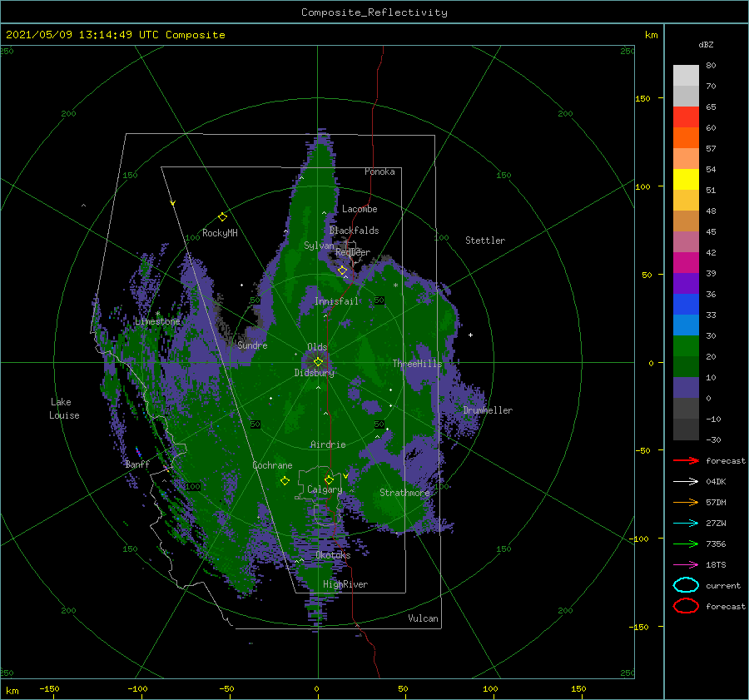Click the light gray 70-80 dBZ legend swatch
749x700 pixels.
[x=686, y=76]
